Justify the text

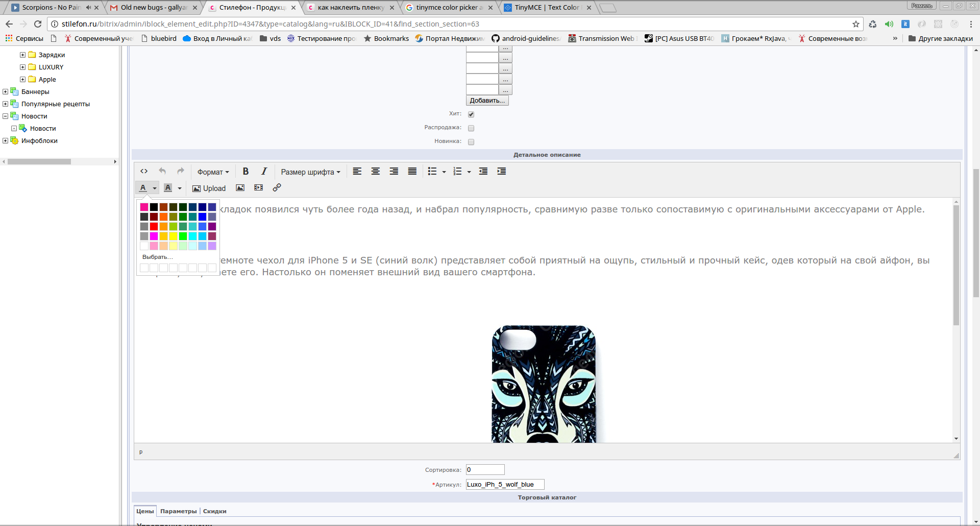tap(412, 172)
